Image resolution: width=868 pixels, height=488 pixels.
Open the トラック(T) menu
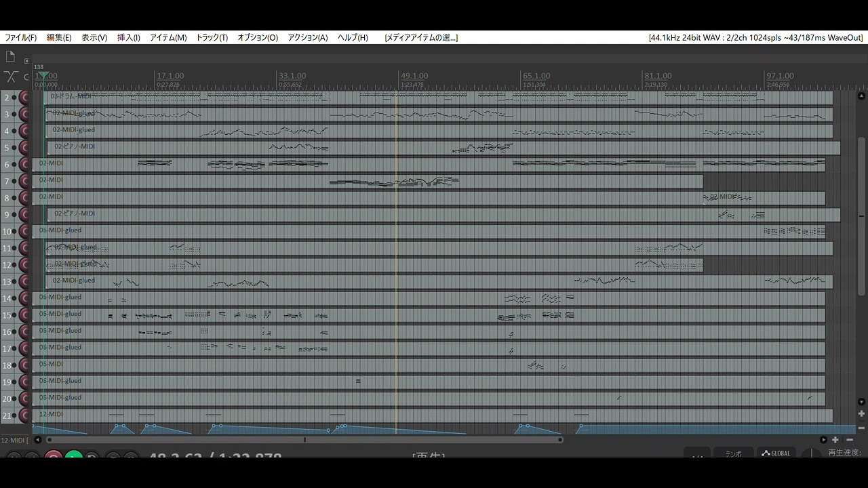212,38
